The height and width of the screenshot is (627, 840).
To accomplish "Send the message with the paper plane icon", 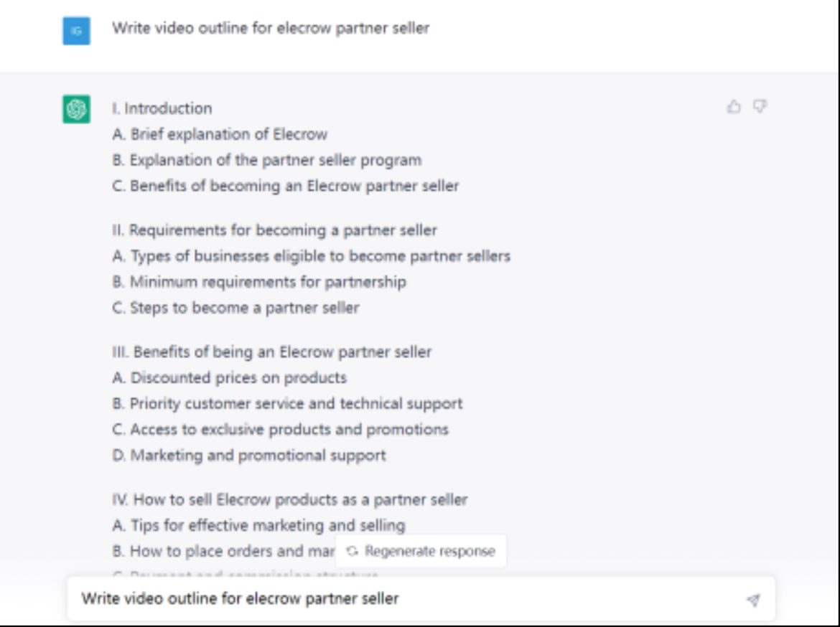I will tap(753, 600).
